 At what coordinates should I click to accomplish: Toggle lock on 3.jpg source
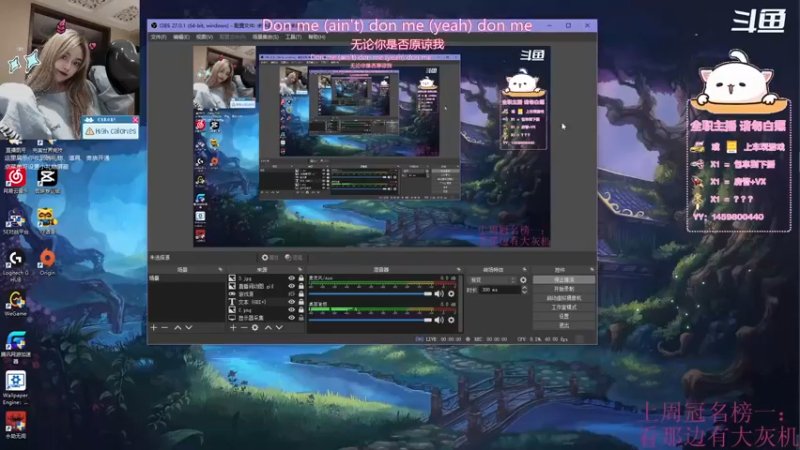tap(301, 279)
